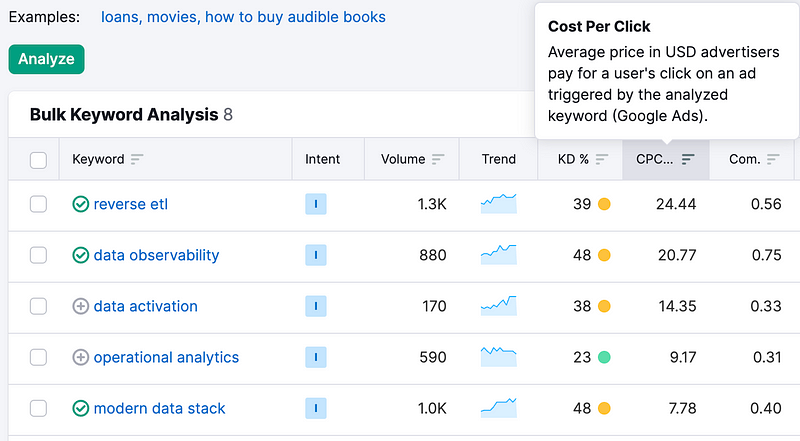
Task: Open the intent badge for data observability
Action: (x=316, y=255)
